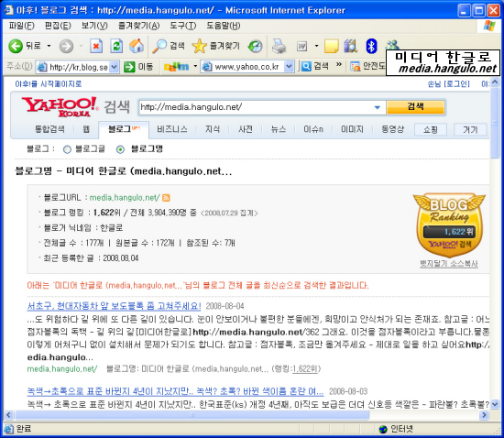Click the 거기 button

[x=470, y=130]
